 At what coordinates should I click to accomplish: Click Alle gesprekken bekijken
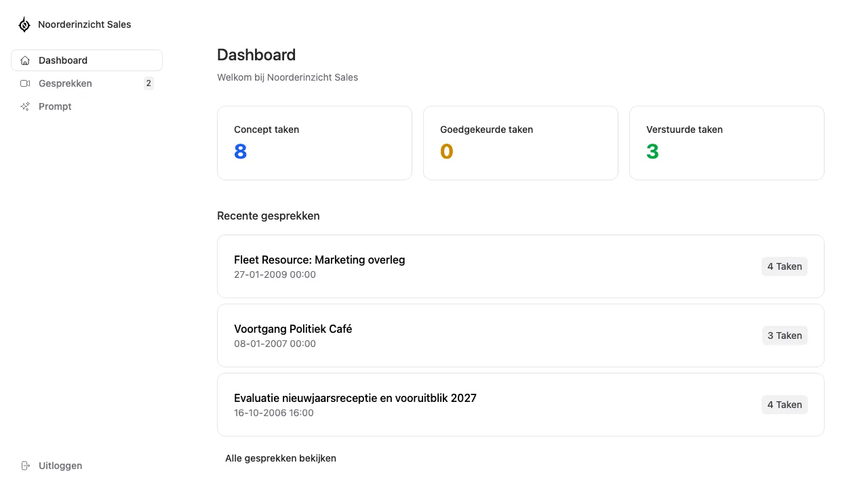(x=281, y=458)
